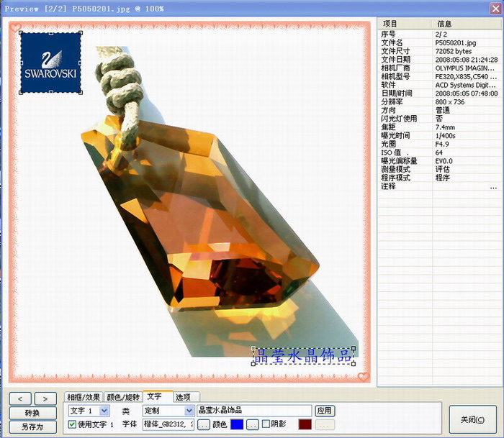
Task: Click the 关闭(C) button
Action: click(x=472, y=419)
